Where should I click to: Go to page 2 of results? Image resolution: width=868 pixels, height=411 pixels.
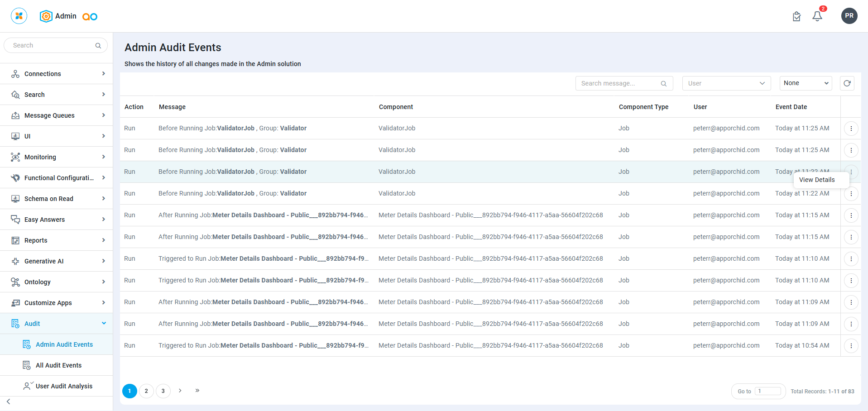coord(146,391)
